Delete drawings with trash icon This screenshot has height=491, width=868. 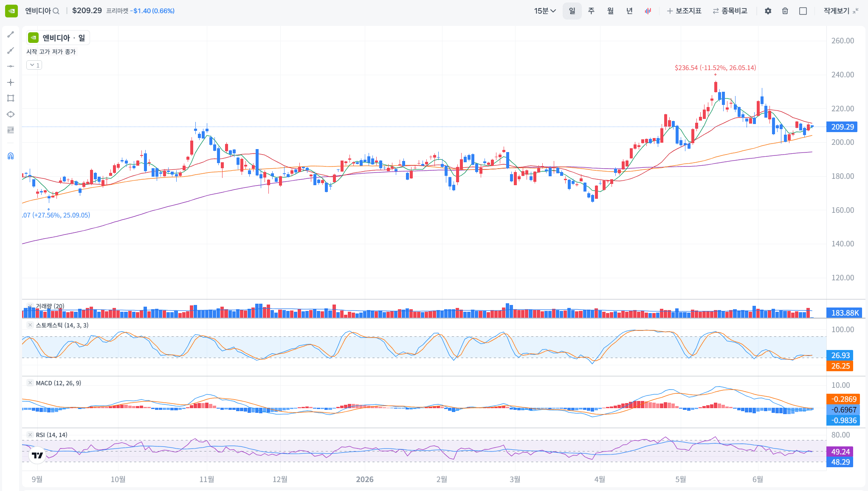(x=785, y=11)
